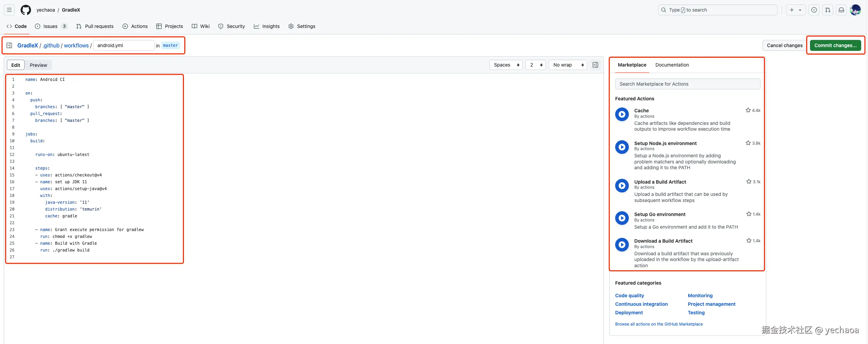868x344 pixels.
Task: Open the Deployment category
Action: tap(629, 313)
